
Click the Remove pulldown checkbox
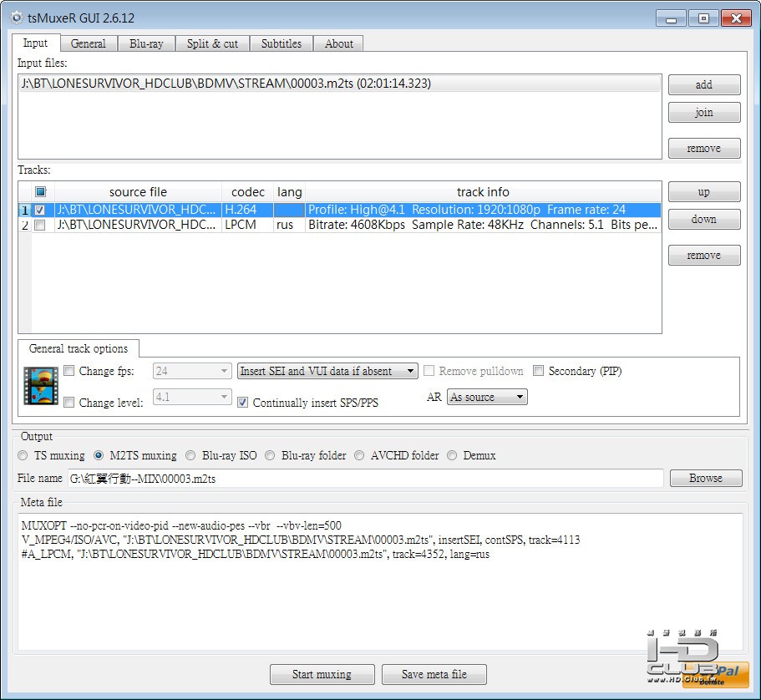[x=429, y=371]
